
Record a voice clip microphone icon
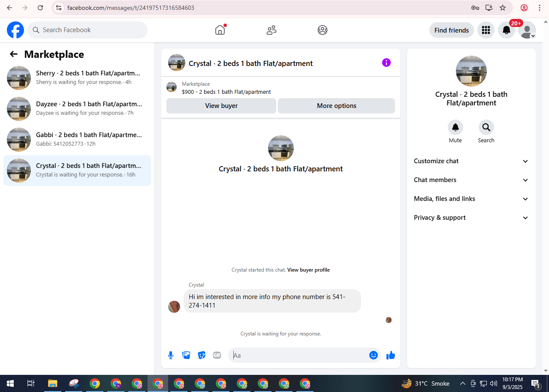pyautogui.click(x=171, y=355)
